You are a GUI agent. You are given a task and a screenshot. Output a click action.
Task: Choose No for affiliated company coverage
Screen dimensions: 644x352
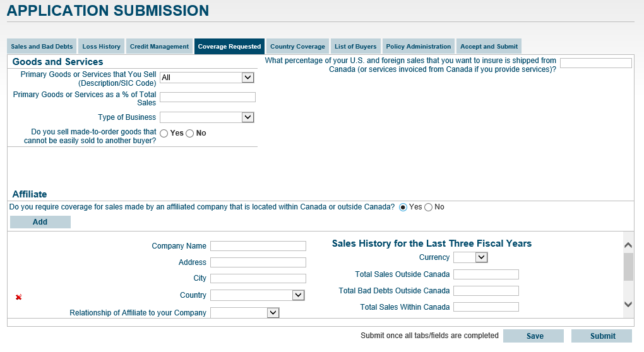click(428, 207)
